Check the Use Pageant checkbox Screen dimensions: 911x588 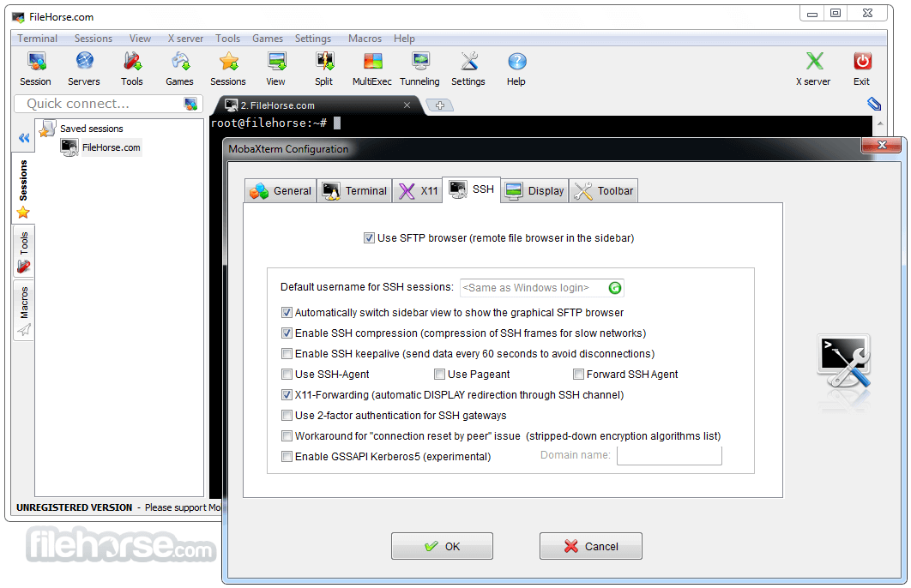click(x=440, y=375)
